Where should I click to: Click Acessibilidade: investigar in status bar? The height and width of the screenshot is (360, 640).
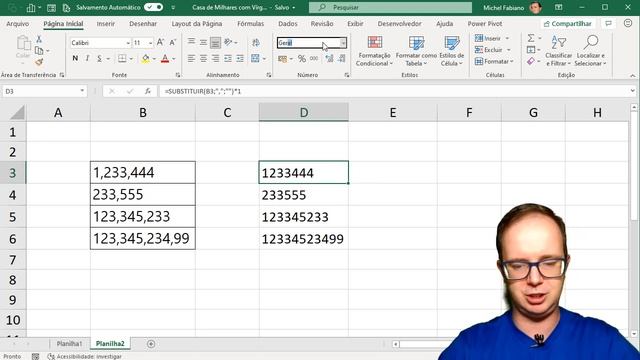[x=85, y=356]
